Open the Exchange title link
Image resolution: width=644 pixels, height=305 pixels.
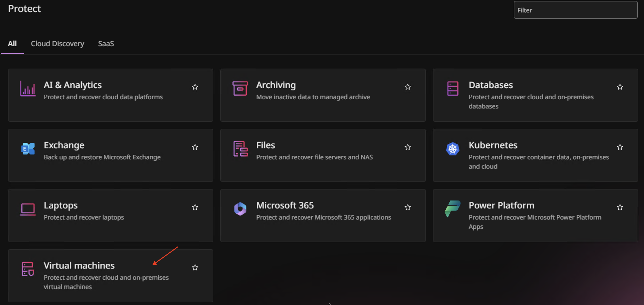click(64, 145)
